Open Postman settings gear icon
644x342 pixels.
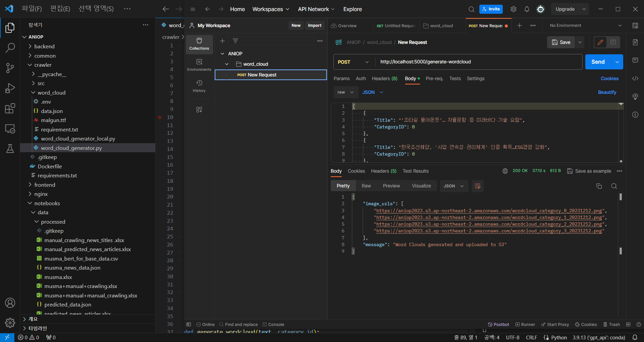coord(514,9)
